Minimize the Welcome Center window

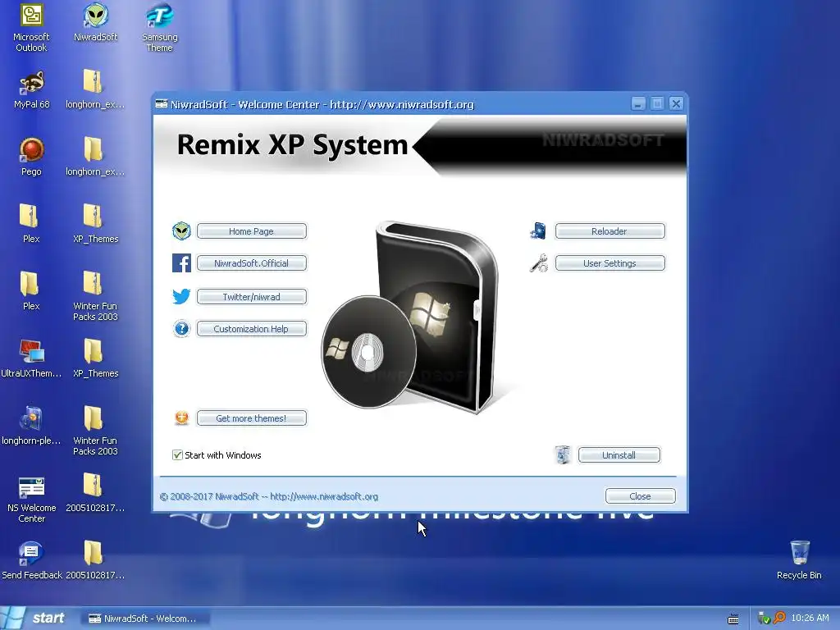(638, 103)
